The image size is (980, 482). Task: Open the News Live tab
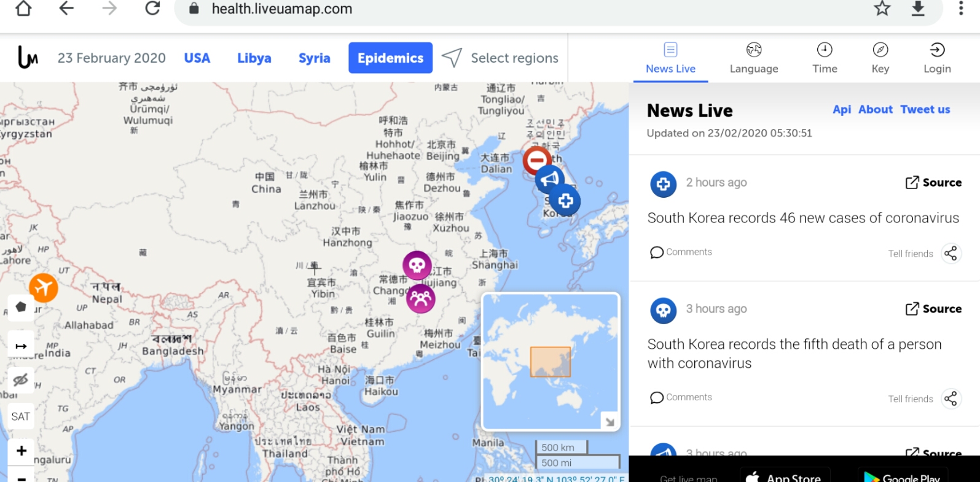coord(670,58)
